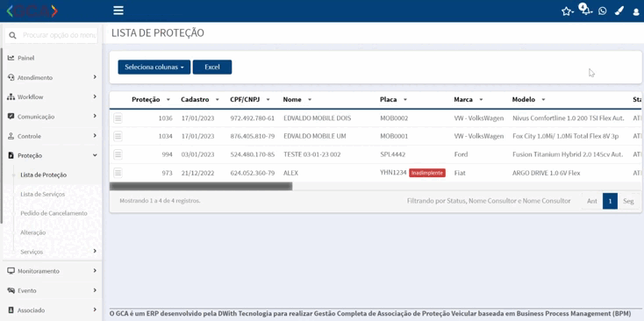Click the Excel export button
644x321 pixels.
click(212, 67)
